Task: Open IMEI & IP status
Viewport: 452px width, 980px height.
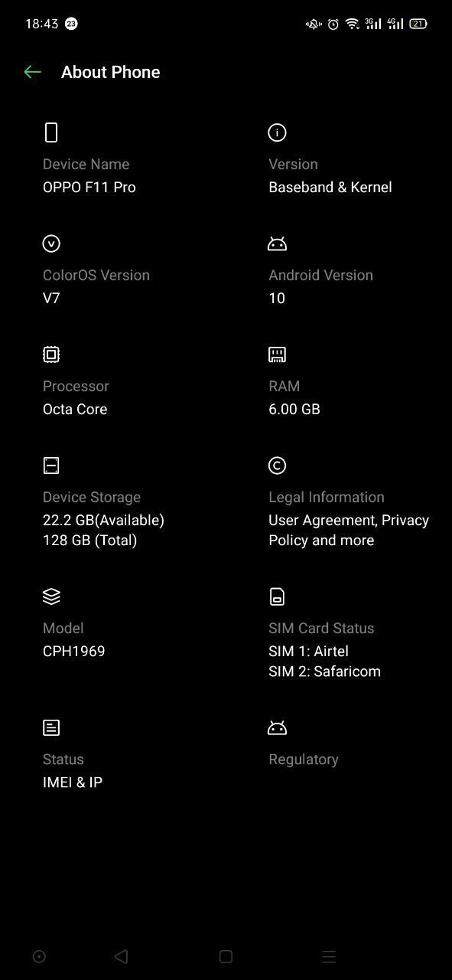Action: coord(73,782)
